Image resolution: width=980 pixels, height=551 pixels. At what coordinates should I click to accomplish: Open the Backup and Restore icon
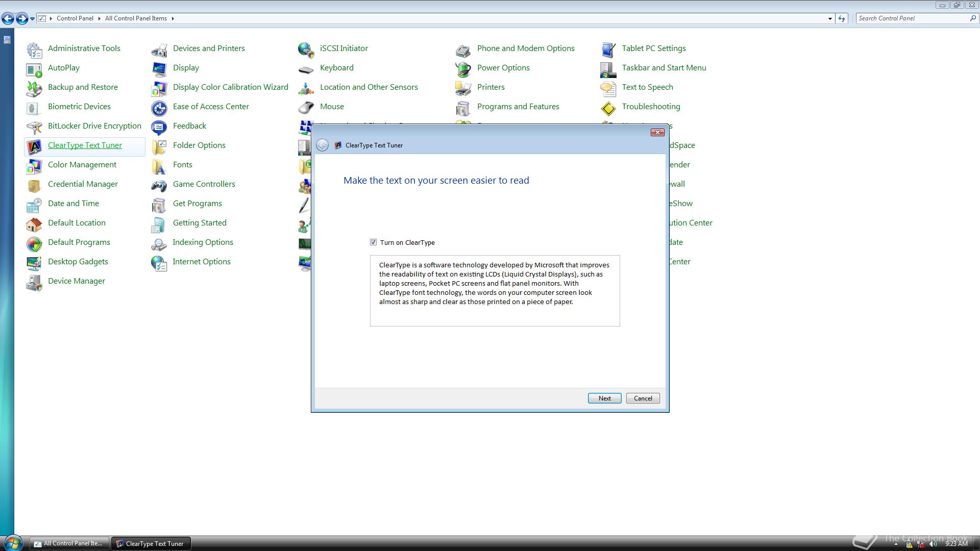click(x=34, y=89)
